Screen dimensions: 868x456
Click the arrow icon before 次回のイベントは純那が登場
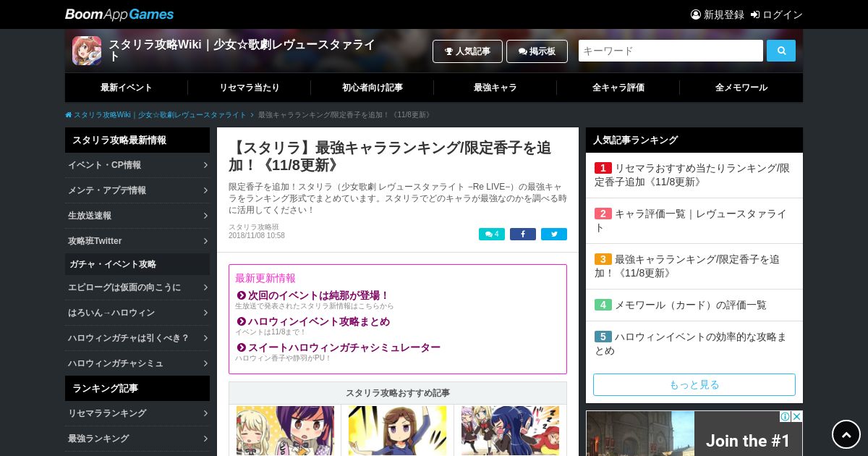242,295
